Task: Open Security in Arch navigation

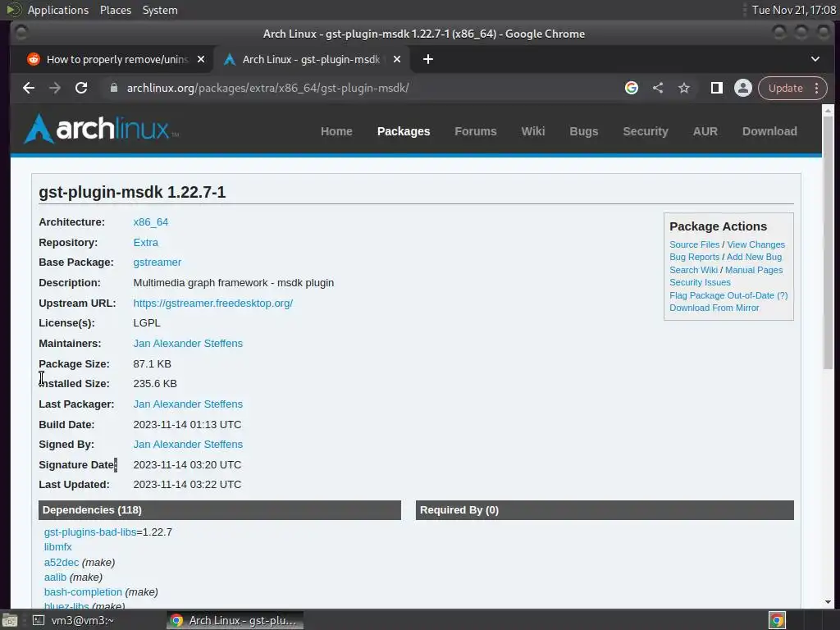Action: click(646, 131)
